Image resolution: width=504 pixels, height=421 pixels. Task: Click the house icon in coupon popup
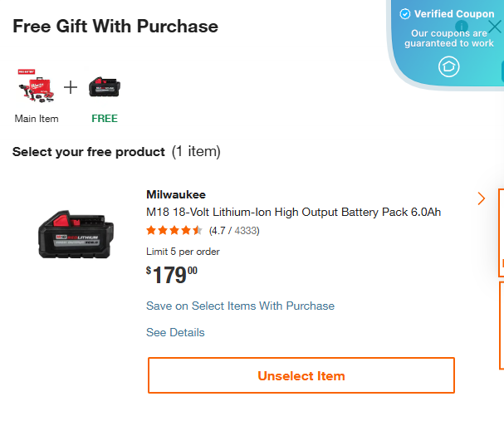(449, 66)
